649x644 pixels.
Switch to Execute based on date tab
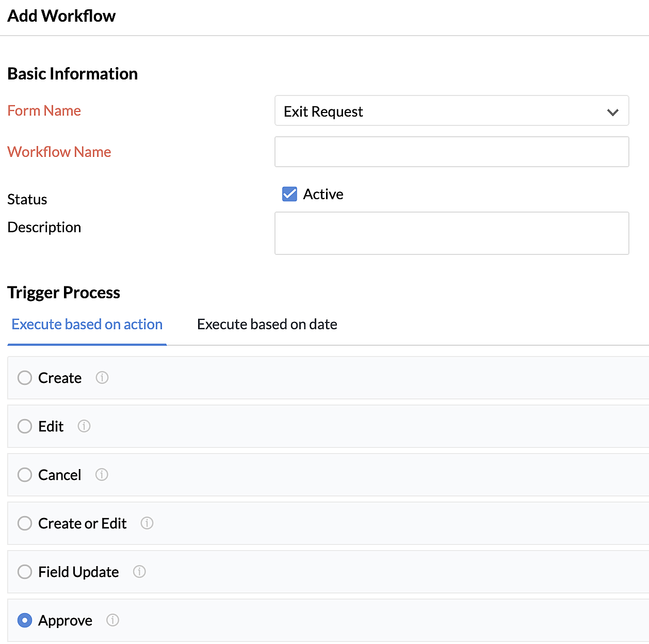click(x=267, y=325)
